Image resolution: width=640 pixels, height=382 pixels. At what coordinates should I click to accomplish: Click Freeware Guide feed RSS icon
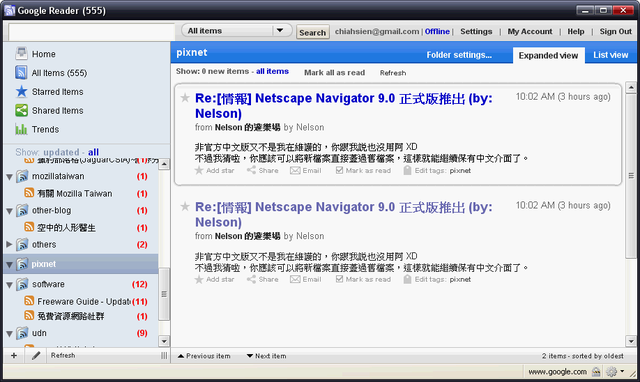point(29,301)
